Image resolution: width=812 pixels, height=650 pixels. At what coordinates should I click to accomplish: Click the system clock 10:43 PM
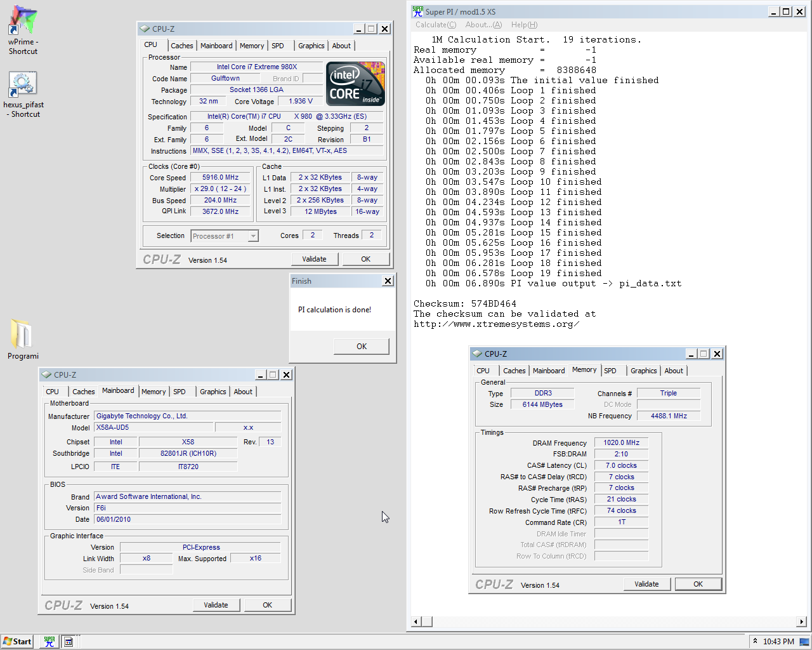coord(778,642)
